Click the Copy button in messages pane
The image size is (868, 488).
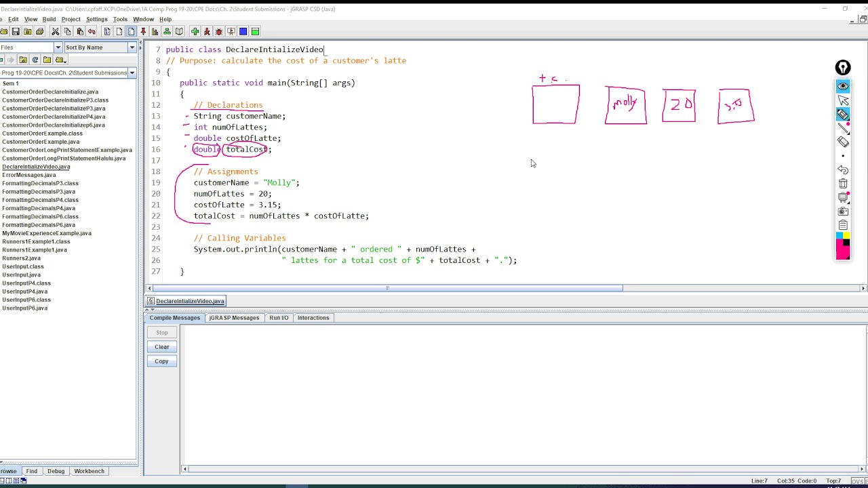161,361
